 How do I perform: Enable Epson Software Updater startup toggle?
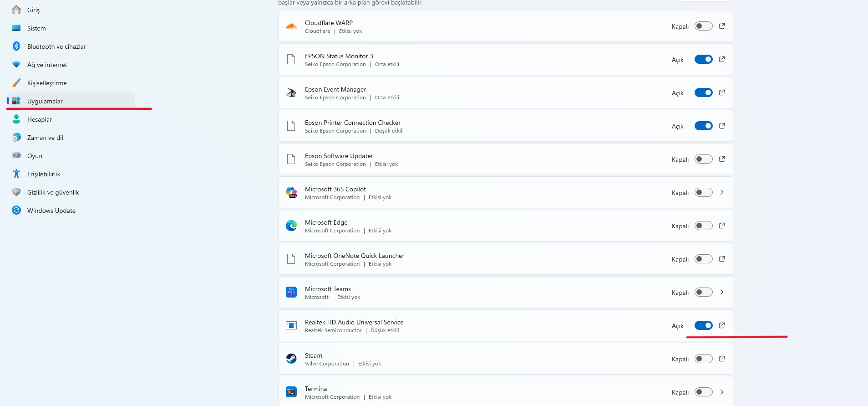tap(704, 159)
